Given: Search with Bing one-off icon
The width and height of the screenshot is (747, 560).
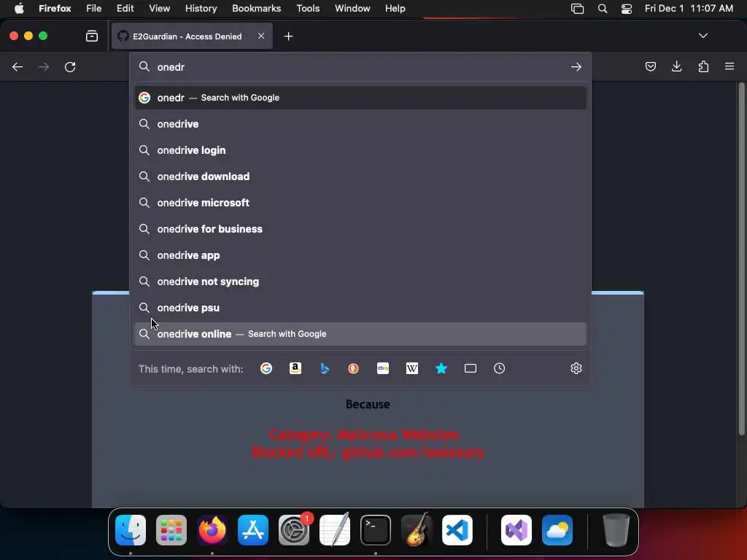Looking at the screenshot, I should 325,368.
